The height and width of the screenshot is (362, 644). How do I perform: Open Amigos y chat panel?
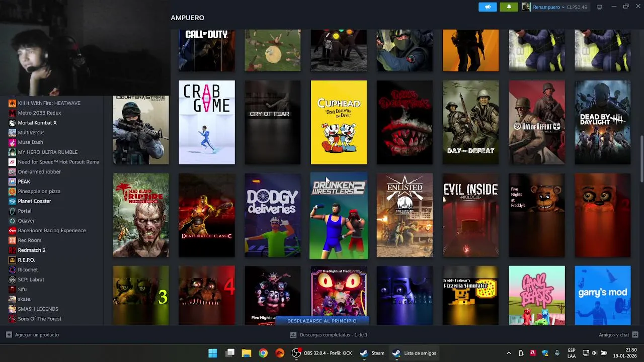[618, 335]
